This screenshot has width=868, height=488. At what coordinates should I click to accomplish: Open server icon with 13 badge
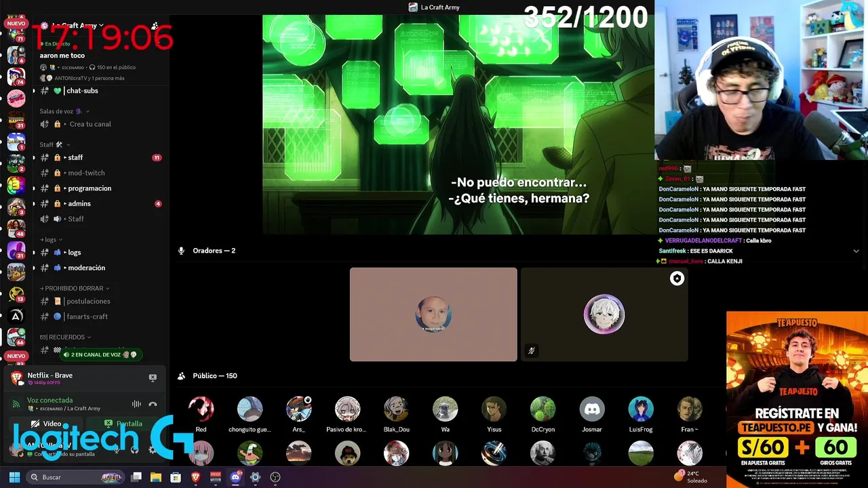16,293
